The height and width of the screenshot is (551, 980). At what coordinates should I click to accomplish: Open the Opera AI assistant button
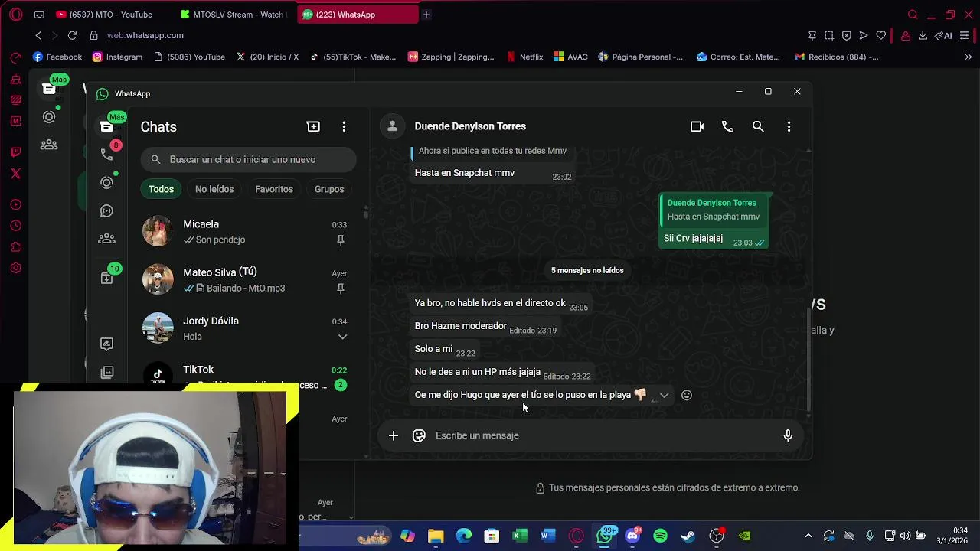(943, 35)
